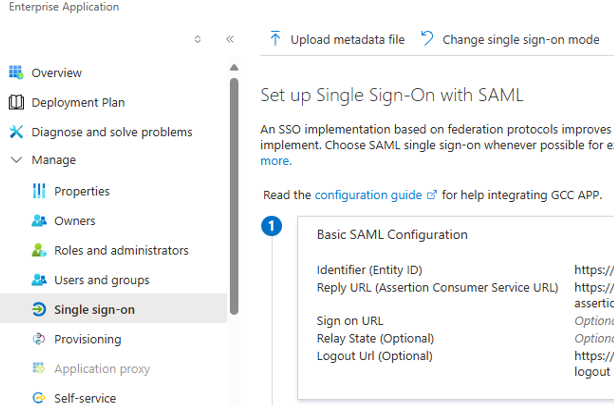
Task: Open Roles and administrators
Action: 121,251
